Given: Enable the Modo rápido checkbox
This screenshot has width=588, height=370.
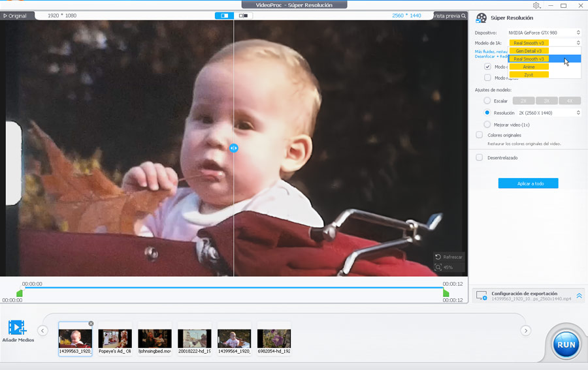Looking at the screenshot, I should 487,78.
